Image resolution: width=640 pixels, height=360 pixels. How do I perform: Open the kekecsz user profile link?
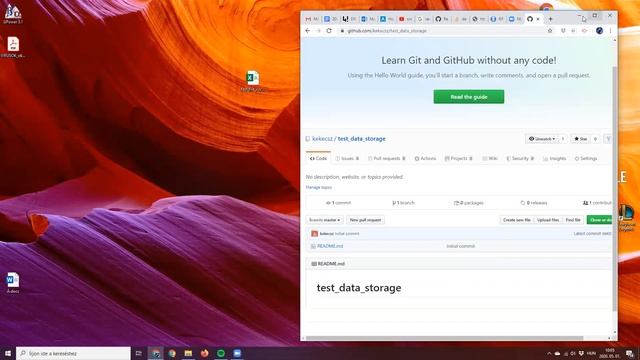coord(322,139)
